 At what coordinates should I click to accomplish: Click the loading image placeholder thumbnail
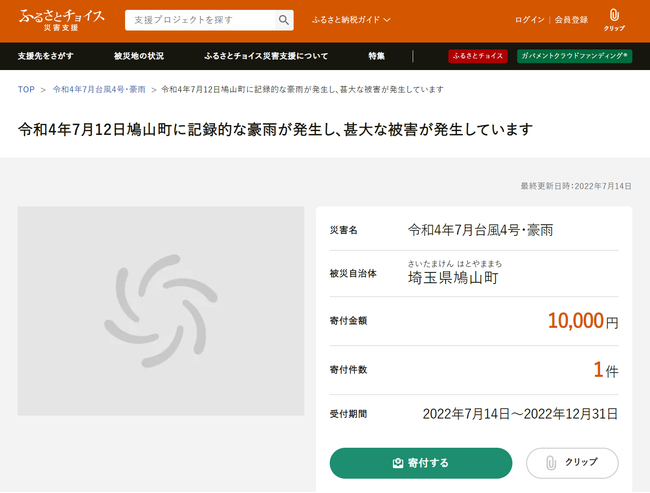tap(161, 311)
